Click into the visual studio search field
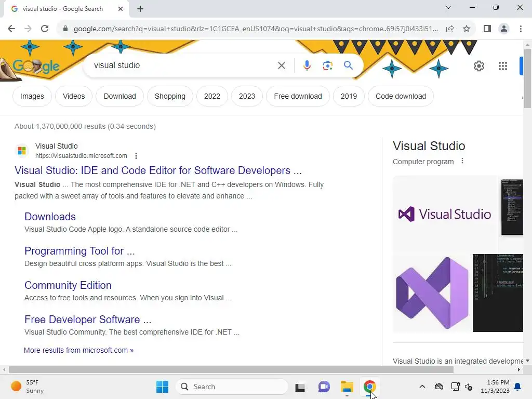Image resolution: width=532 pixels, height=399 pixels. [x=183, y=65]
